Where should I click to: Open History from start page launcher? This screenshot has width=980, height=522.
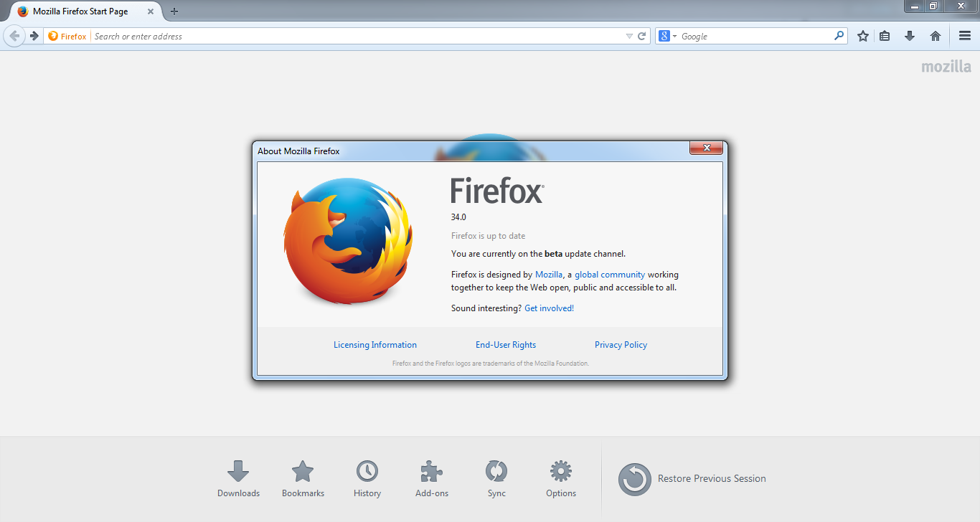[x=367, y=479]
